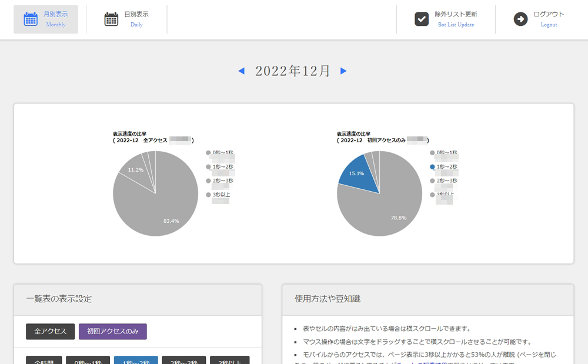Select 除外リスト更新 Bot List Update
Viewport: 588px width, 364px height.
click(x=446, y=19)
